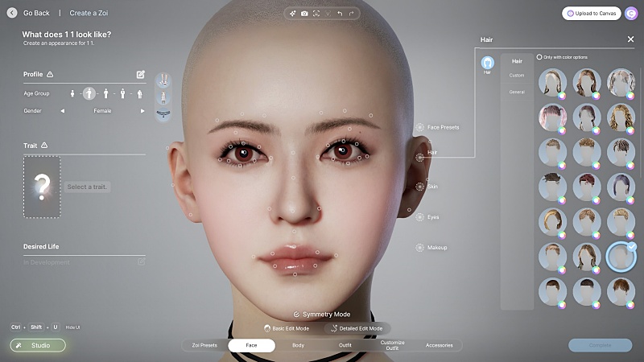The width and height of the screenshot is (644, 362).
Task: Open the Eyes category icon
Action: [420, 217]
